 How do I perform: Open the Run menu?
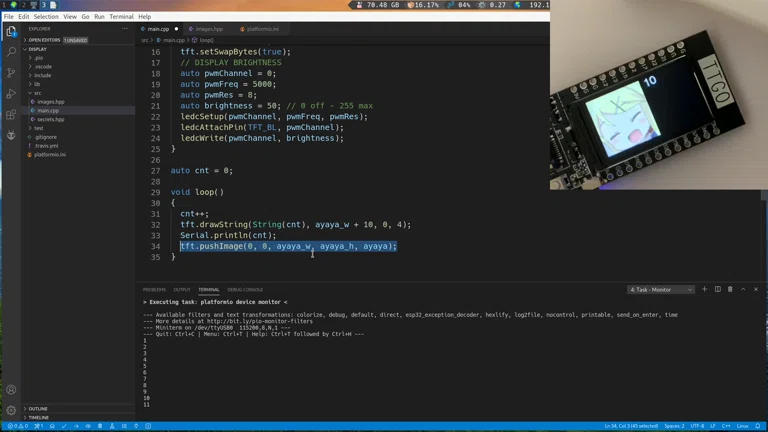click(99, 17)
